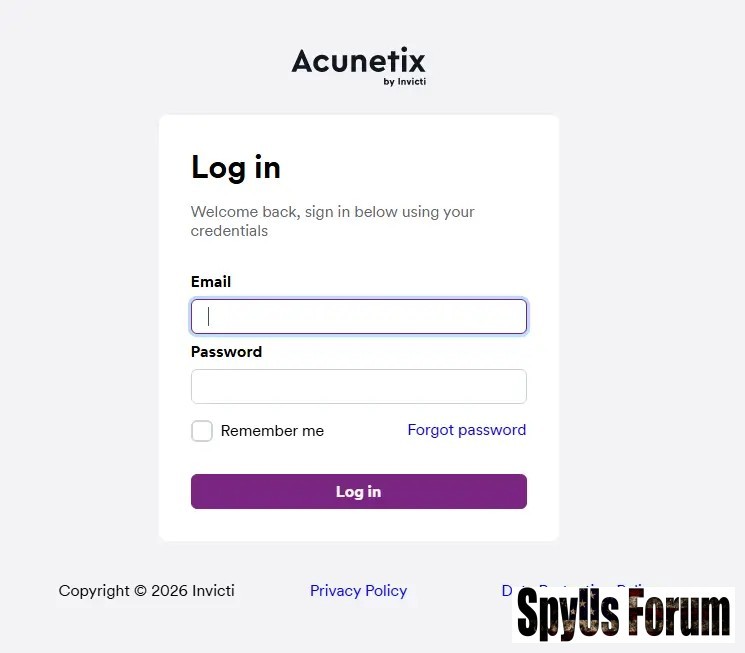Click the Copyright © 2026 Invicti notice
Viewport: 745px width, 653px height.
[x=146, y=591]
